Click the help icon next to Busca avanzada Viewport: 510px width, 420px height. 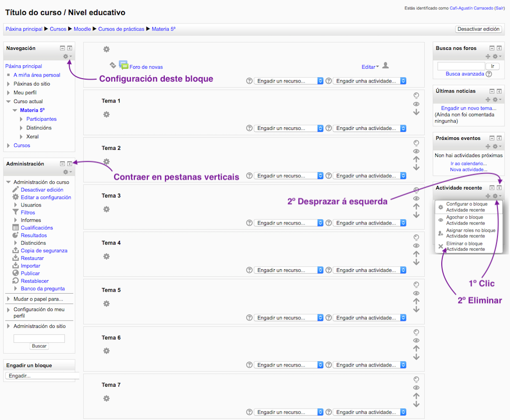coord(489,74)
